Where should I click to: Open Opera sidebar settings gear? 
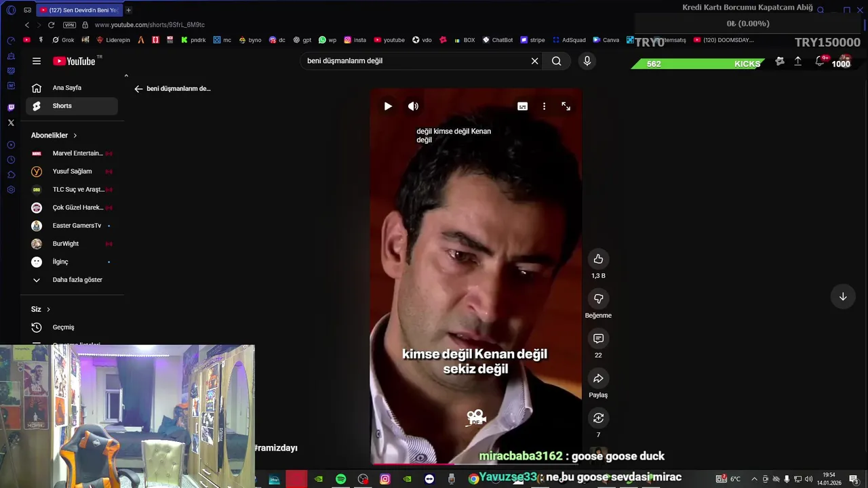(x=11, y=190)
